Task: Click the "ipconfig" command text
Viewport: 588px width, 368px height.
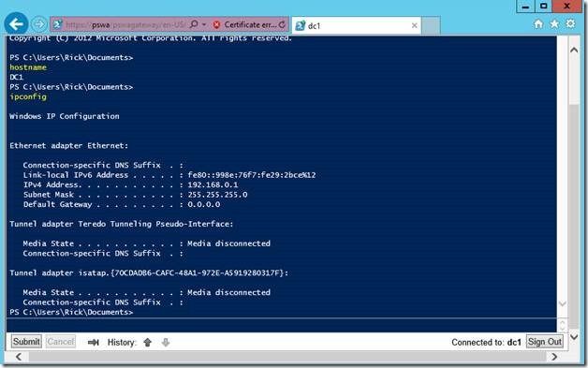Action: tap(28, 96)
